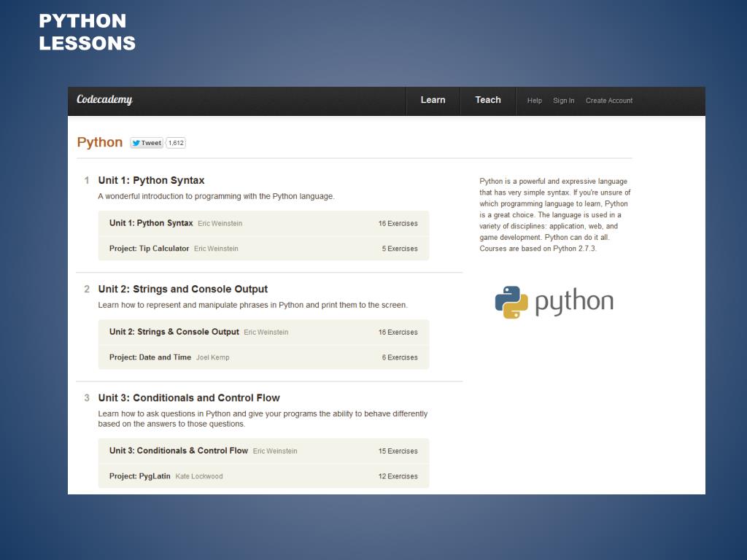
Task: Click Create Account link
Action: [x=609, y=101]
